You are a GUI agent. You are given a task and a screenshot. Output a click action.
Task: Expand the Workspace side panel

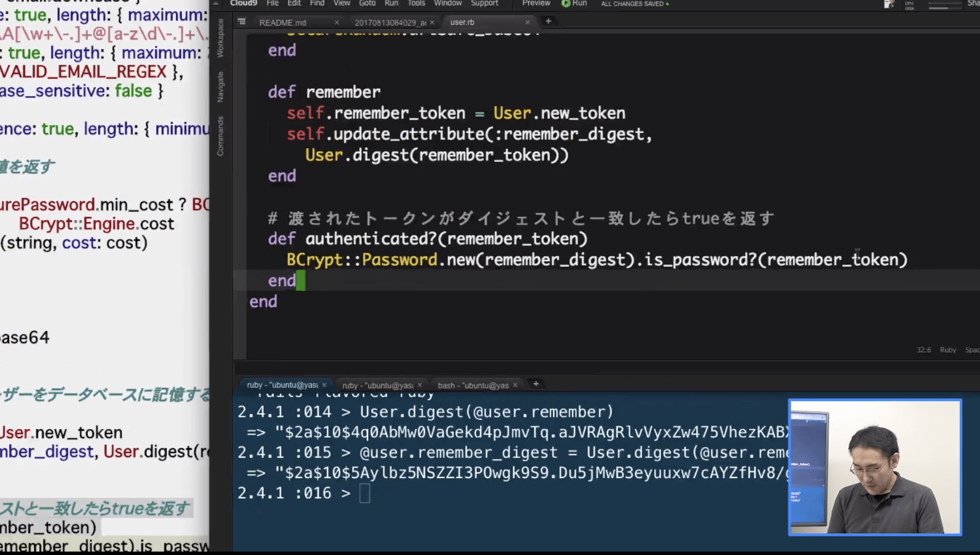(220, 38)
